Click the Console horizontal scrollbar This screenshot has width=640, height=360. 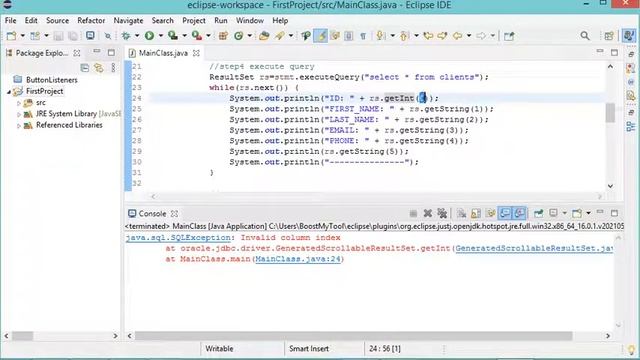(353, 336)
